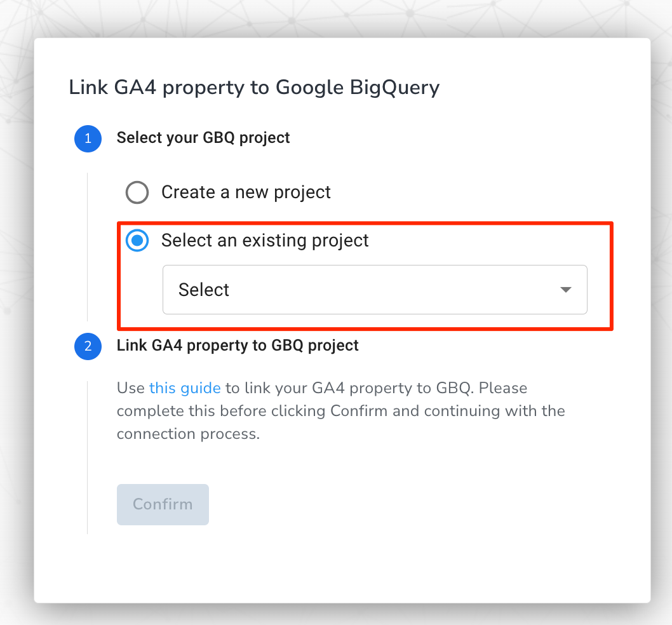Image resolution: width=672 pixels, height=625 pixels.
Task: Click the step 1 connector line
Action: [x=88, y=248]
